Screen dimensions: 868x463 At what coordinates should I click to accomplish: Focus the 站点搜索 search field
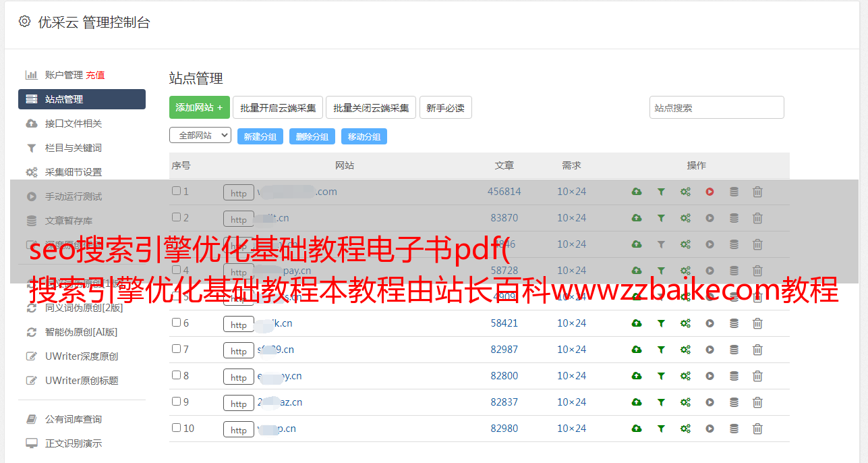click(717, 107)
